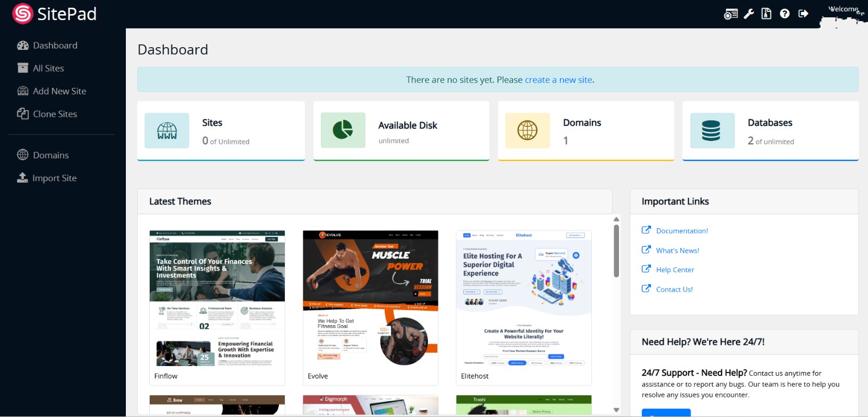The height and width of the screenshot is (417, 868).
Task: Click the themes scrollbar up arrow
Action: pos(616,219)
